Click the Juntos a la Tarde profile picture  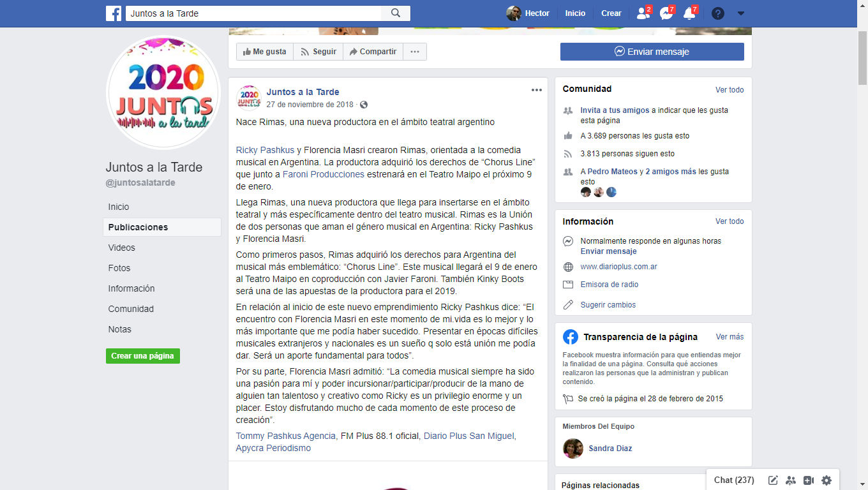[163, 92]
